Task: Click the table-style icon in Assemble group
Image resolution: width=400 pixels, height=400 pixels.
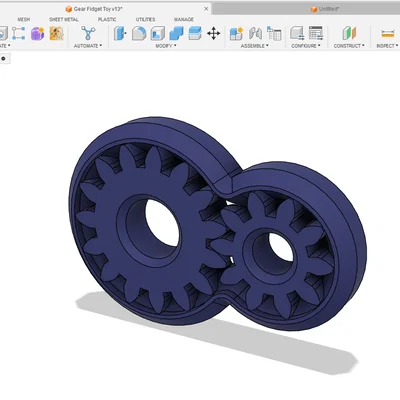Action: pyautogui.click(x=274, y=34)
